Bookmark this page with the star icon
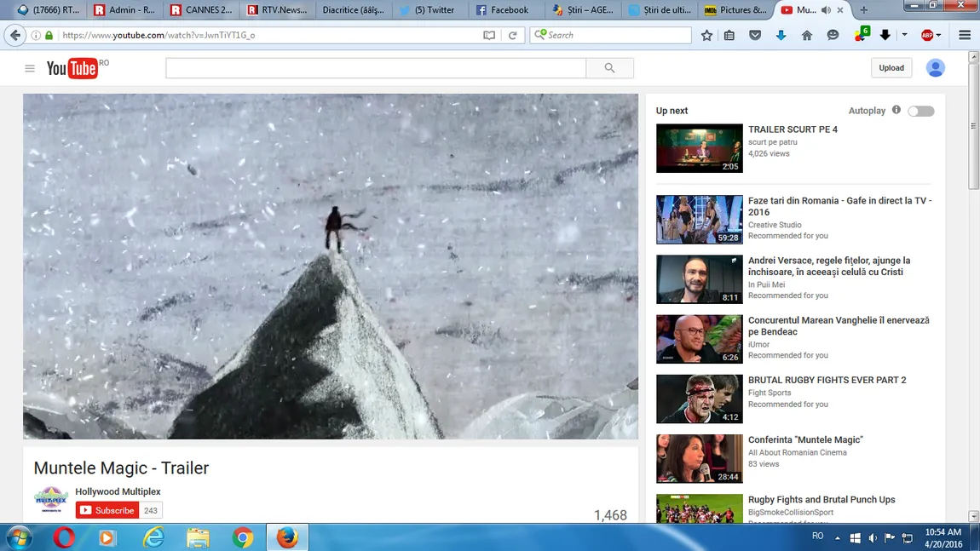This screenshot has height=551, width=980. [x=706, y=35]
